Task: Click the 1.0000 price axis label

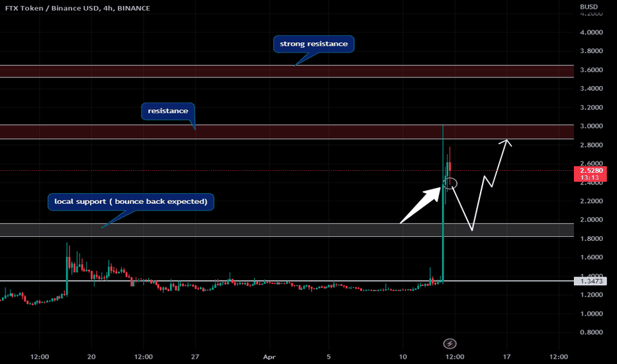Action: coord(591,314)
